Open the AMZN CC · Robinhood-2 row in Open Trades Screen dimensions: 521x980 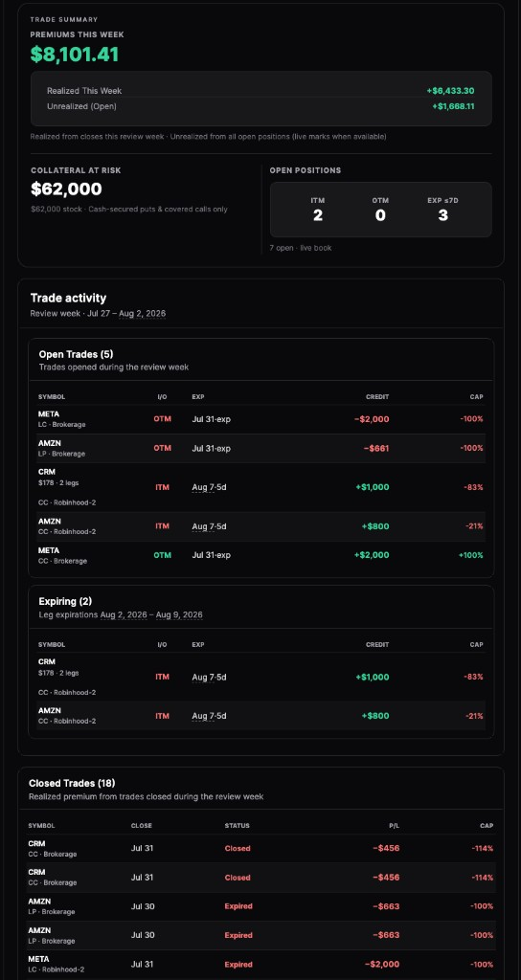pos(260,526)
